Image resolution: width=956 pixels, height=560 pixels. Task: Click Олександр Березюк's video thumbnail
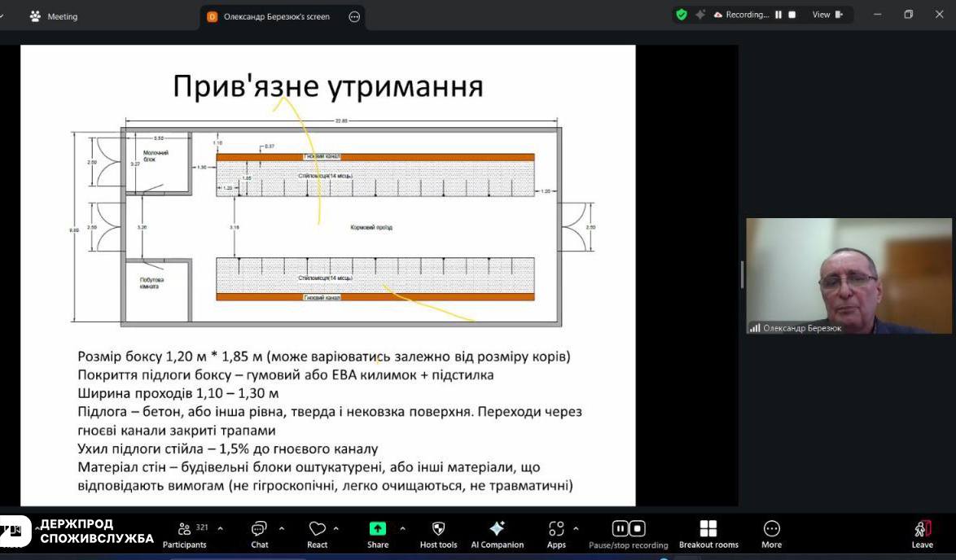[x=849, y=276]
